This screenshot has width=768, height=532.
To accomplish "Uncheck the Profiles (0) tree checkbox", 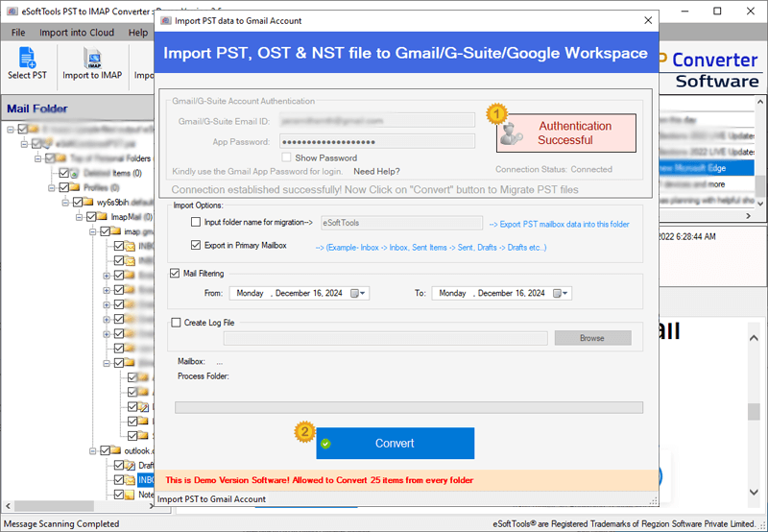I will click(63, 187).
